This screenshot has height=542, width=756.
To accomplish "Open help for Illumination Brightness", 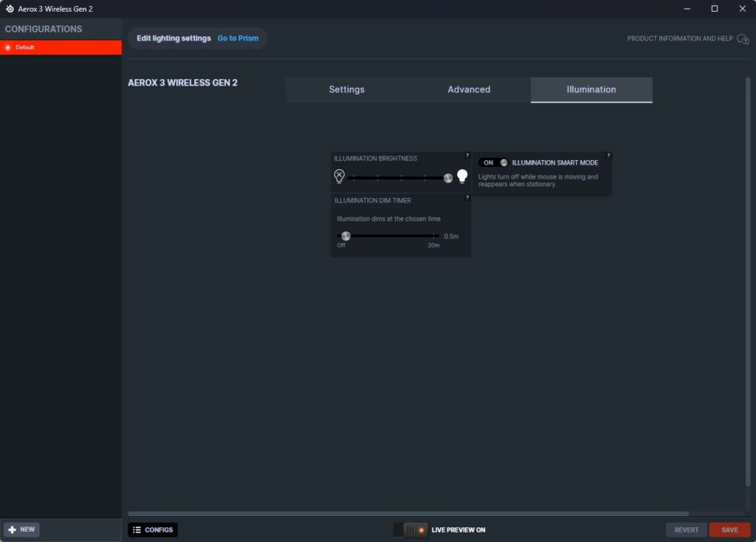I will click(x=467, y=155).
